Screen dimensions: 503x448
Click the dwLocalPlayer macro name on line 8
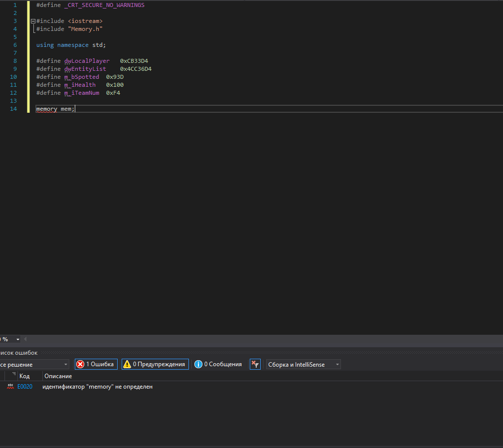tap(87, 61)
